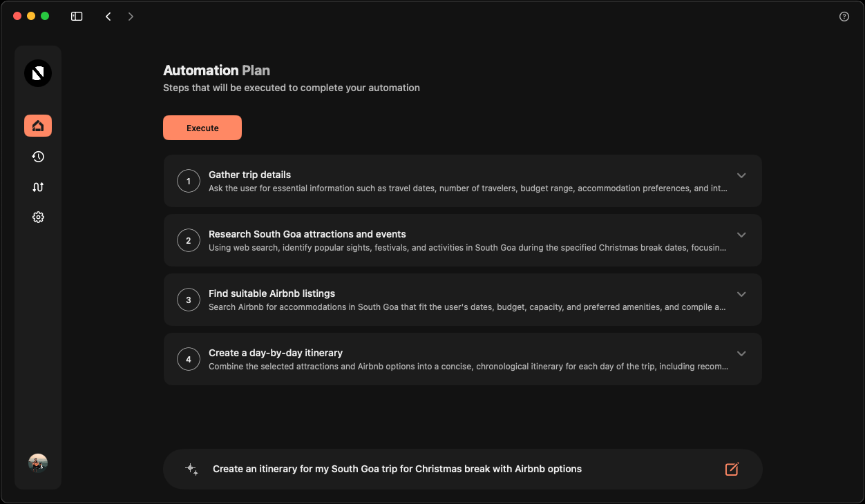
Task: Open settings via the gear icon
Action: [38, 217]
